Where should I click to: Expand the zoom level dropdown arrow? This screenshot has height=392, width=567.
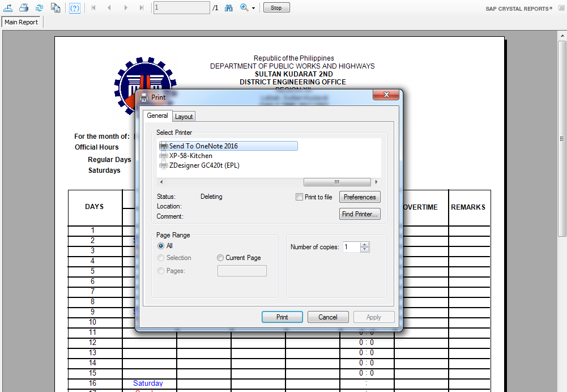(254, 8)
